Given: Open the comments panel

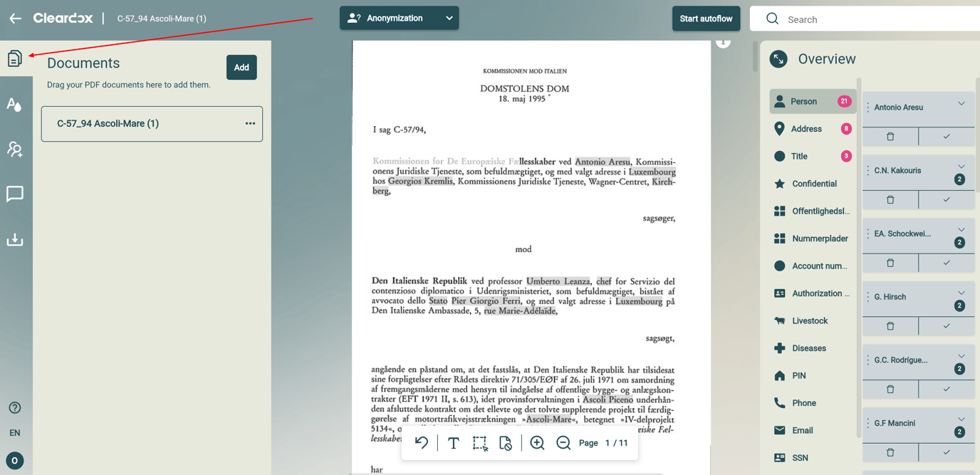Looking at the screenshot, I should tap(15, 194).
